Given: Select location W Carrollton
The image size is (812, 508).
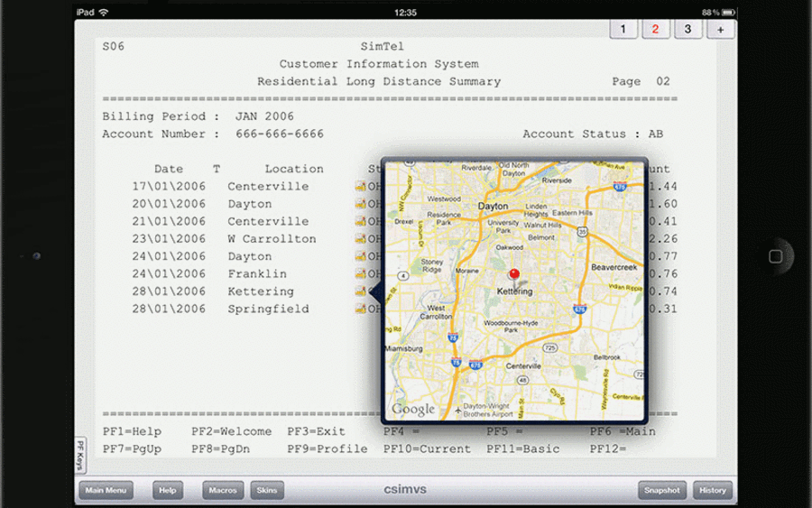Looking at the screenshot, I should click(272, 239).
